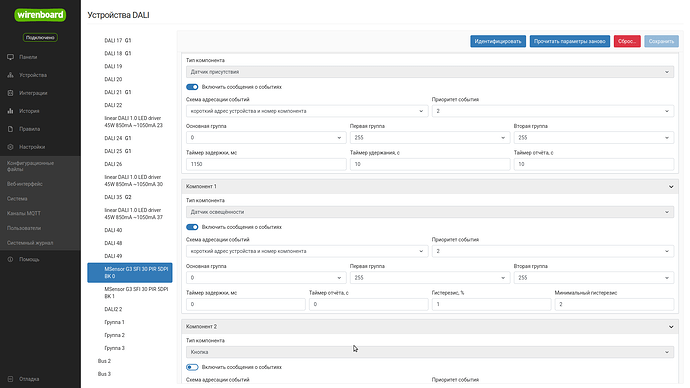Click the Wirenboard logo
Viewport: 690px width, 388px height.
click(x=40, y=15)
